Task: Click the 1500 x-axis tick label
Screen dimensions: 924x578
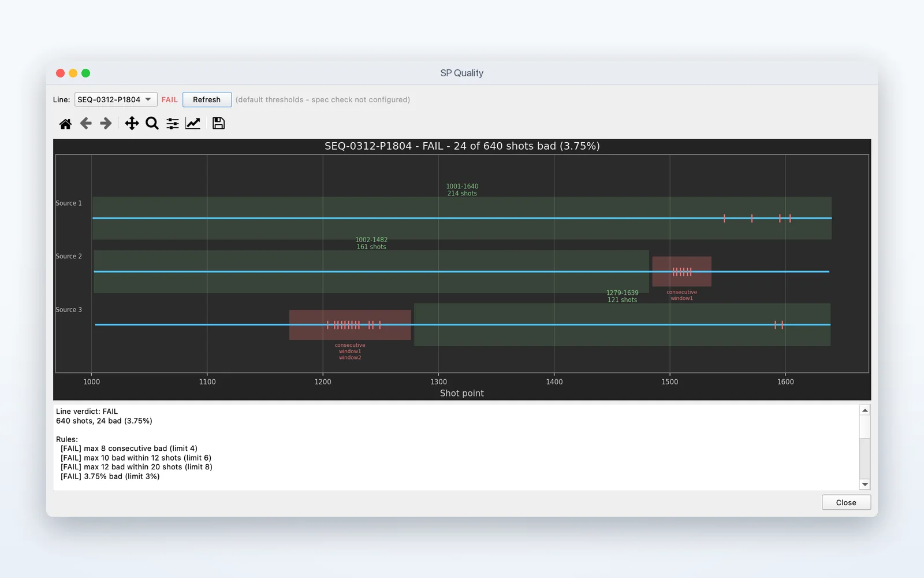Action: 670,381
